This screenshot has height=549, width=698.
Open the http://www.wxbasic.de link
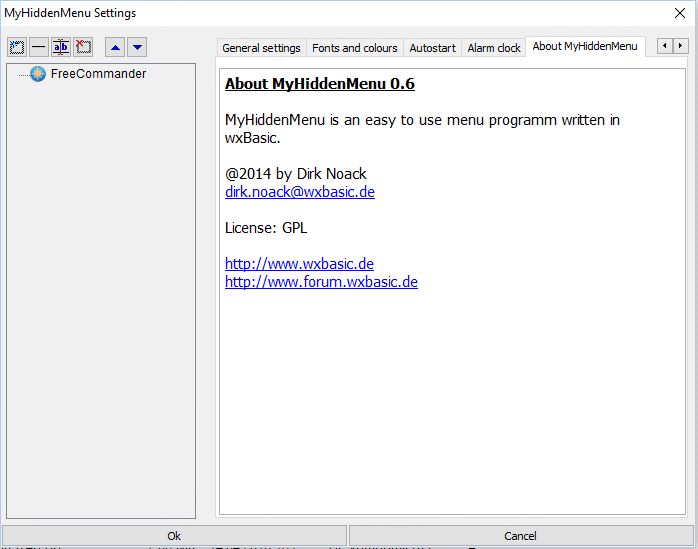[299, 264]
